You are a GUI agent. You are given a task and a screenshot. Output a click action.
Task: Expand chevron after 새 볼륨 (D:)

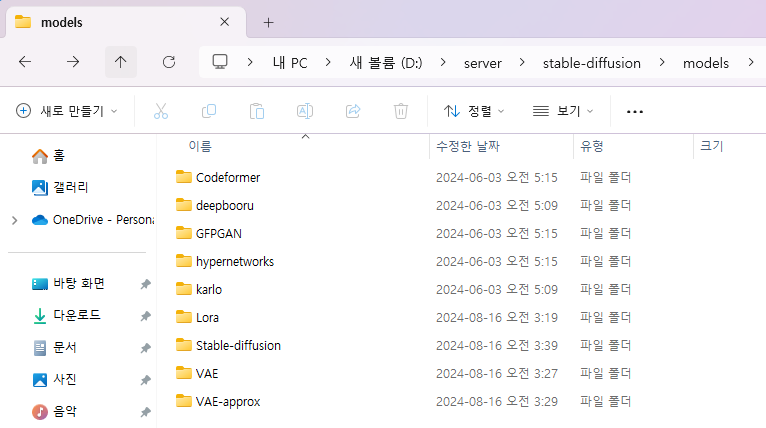tap(443, 63)
